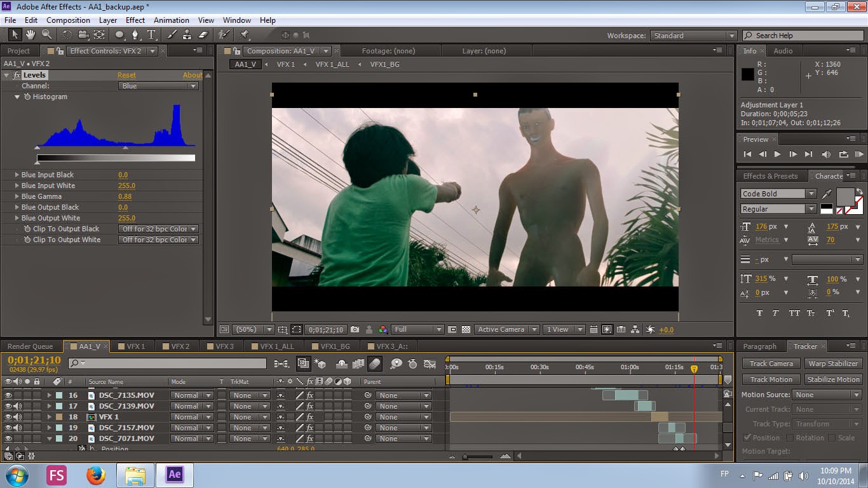Click the Track Camera button
The image size is (868, 488).
click(x=771, y=363)
